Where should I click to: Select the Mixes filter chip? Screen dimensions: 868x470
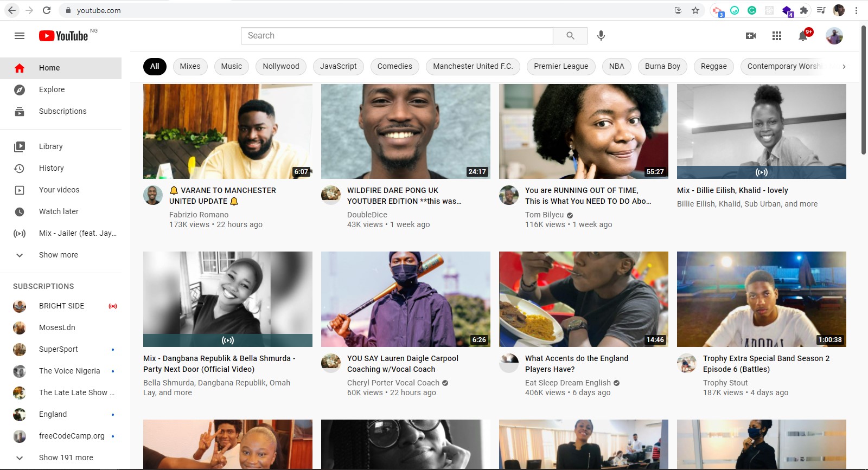tap(190, 66)
